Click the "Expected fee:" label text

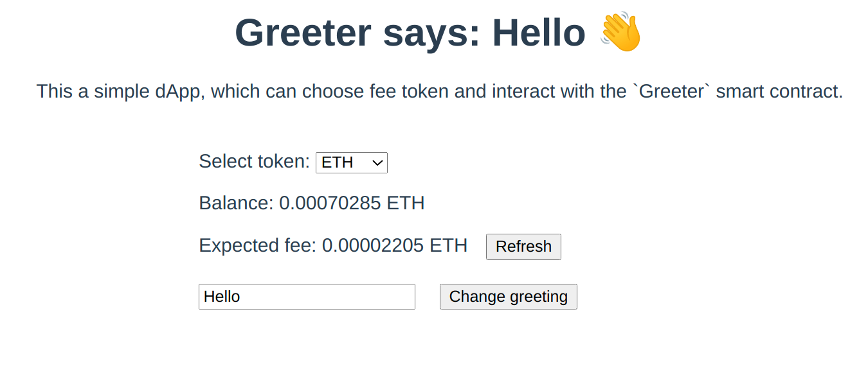coord(258,246)
